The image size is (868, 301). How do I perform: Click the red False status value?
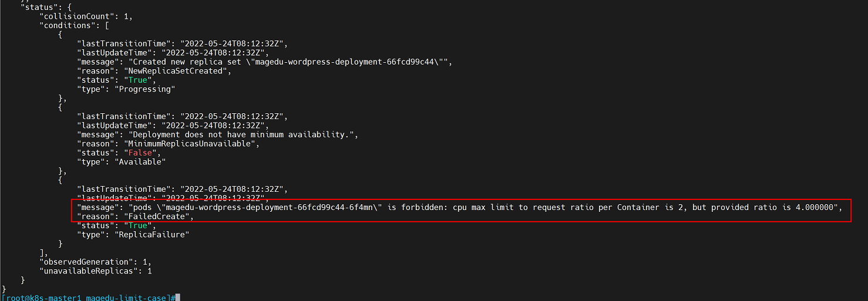pos(139,153)
